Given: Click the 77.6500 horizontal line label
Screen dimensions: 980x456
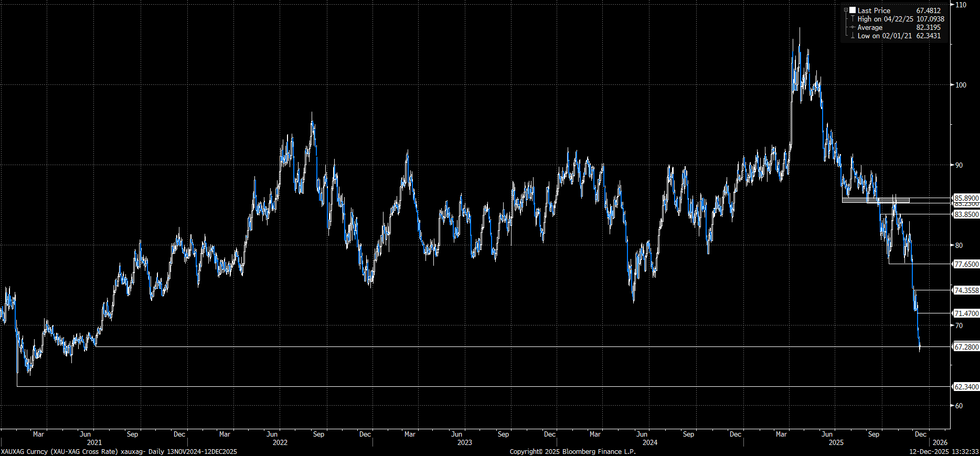Looking at the screenshot, I should pyautogui.click(x=966, y=264).
